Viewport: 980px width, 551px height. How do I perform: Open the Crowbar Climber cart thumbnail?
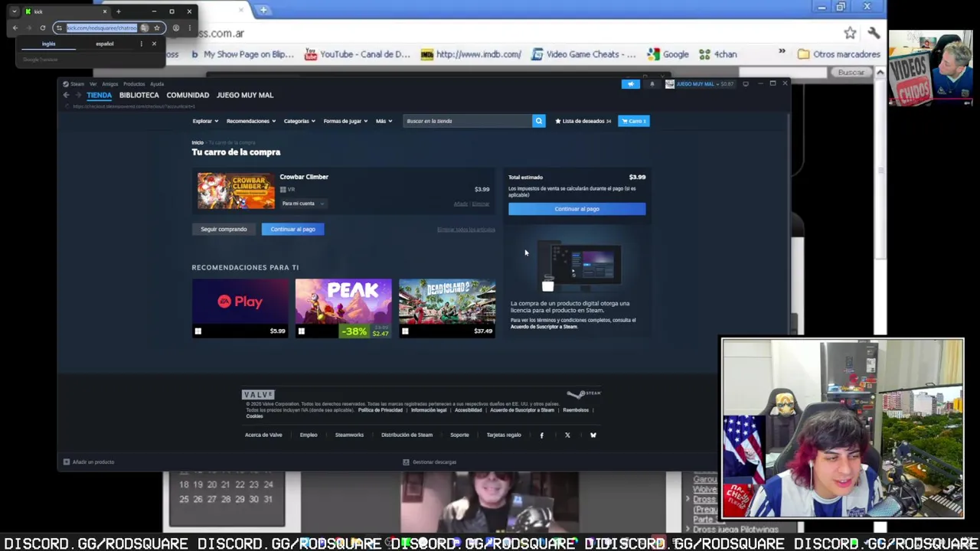236,191
